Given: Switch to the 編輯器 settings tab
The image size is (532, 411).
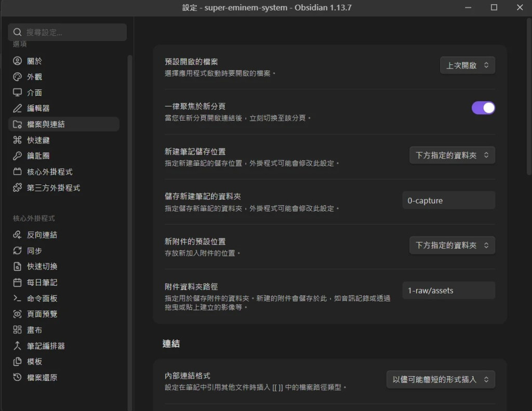Looking at the screenshot, I should coord(64,108).
